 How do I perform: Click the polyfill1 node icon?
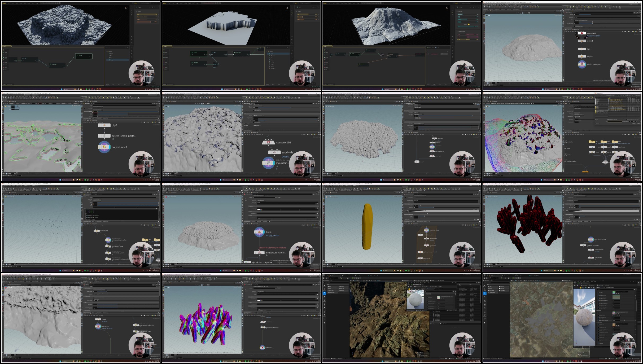582,56
